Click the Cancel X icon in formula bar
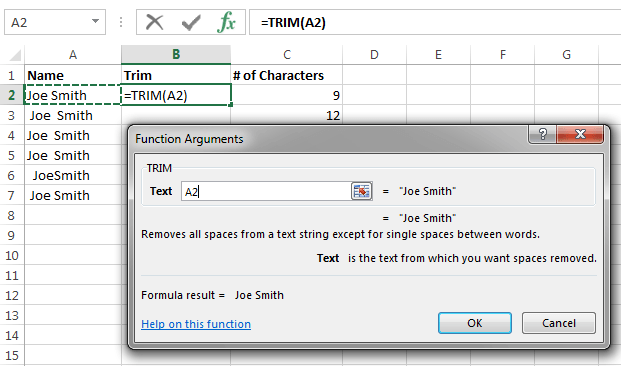Viewport: 621px width, 366px height. click(154, 22)
